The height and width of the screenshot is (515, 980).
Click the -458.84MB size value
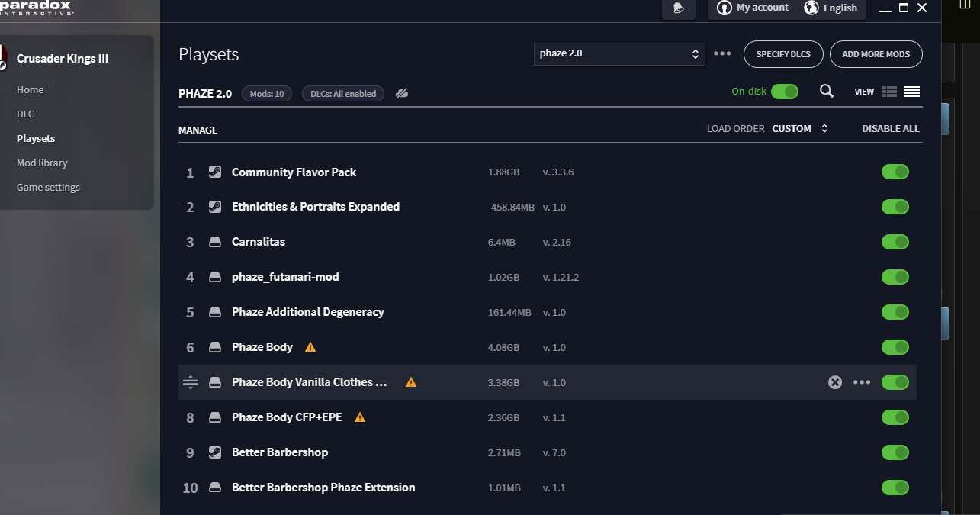(x=511, y=207)
